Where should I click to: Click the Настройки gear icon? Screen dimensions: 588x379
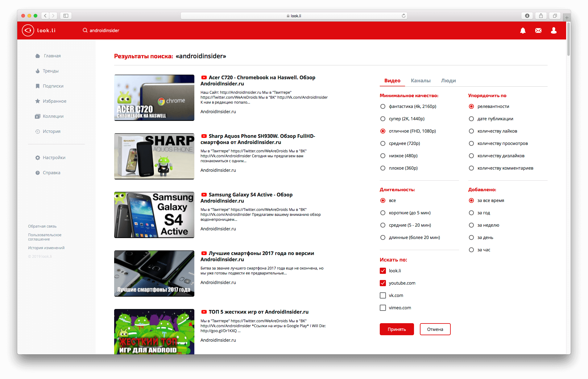click(x=38, y=158)
